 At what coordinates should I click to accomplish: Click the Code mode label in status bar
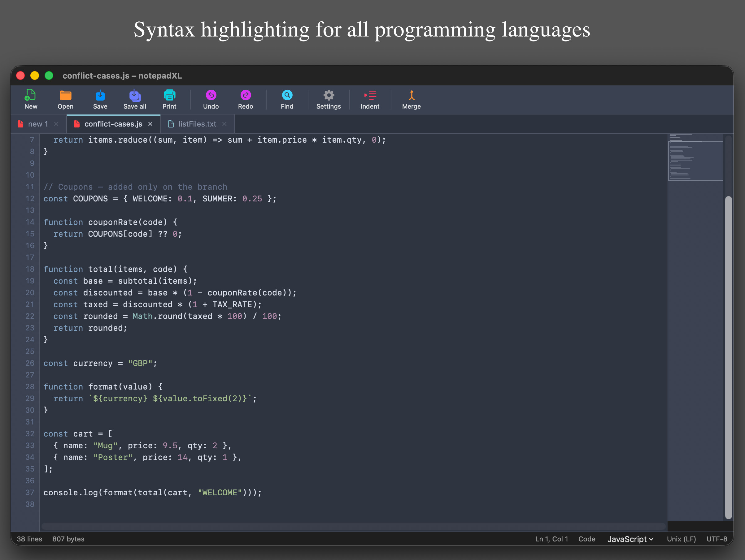(x=587, y=539)
